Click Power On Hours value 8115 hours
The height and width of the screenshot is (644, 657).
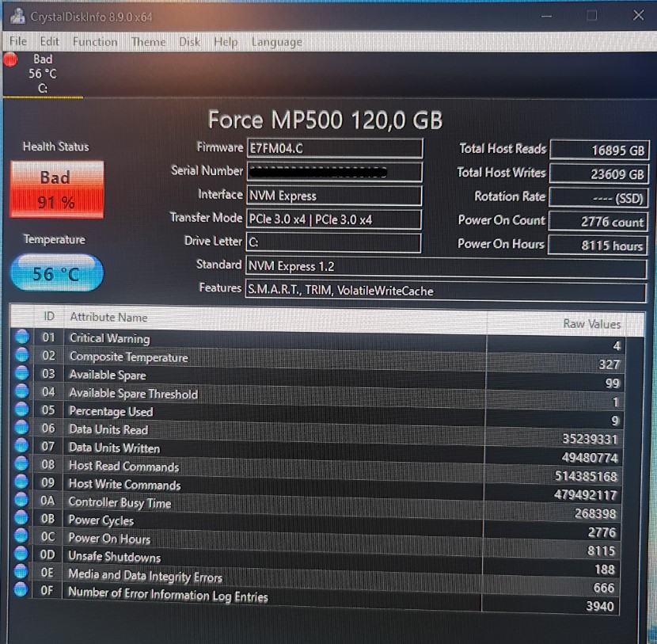[x=597, y=245]
